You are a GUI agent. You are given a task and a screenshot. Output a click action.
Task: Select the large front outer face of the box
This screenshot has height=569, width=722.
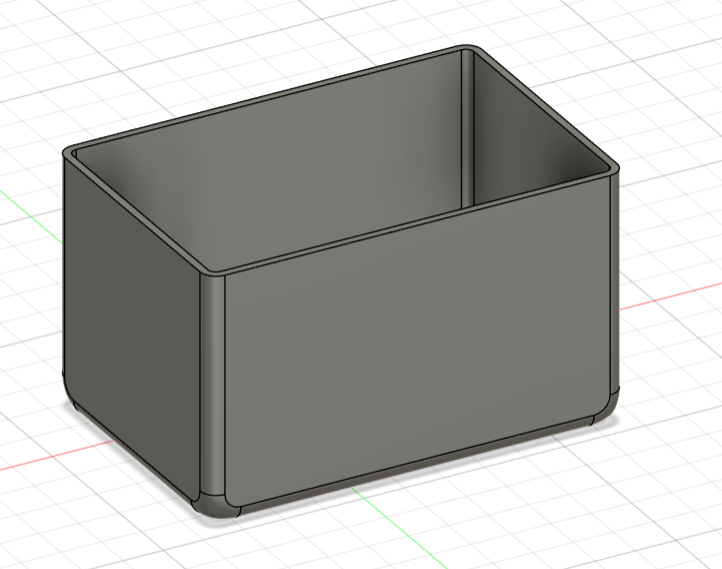pyautogui.click(x=417, y=341)
